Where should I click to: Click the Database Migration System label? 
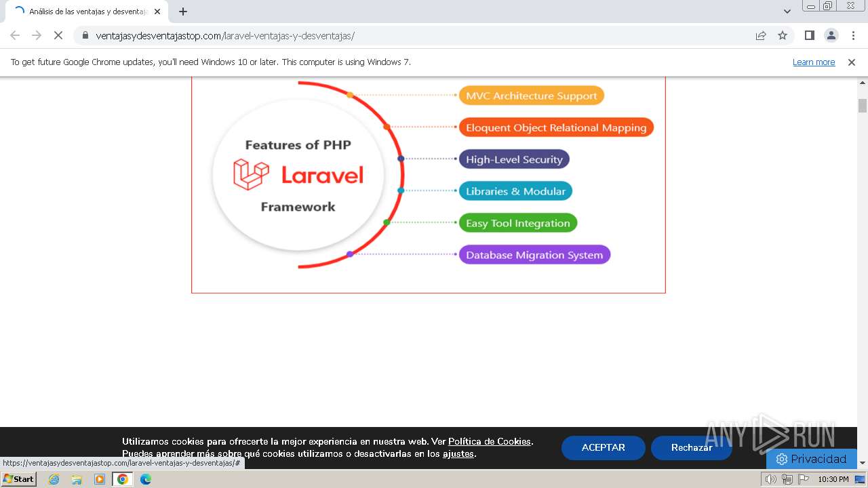coord(534,255)
